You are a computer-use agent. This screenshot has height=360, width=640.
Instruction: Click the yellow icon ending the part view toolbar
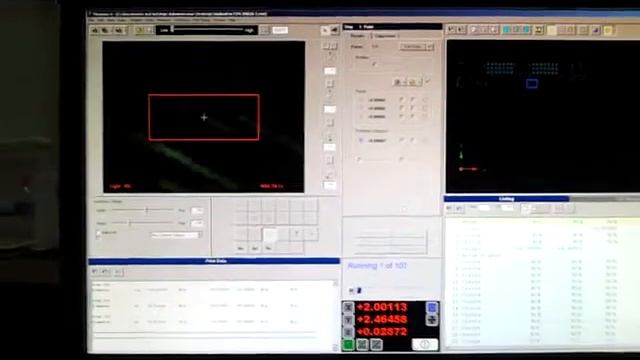[608, 30]
